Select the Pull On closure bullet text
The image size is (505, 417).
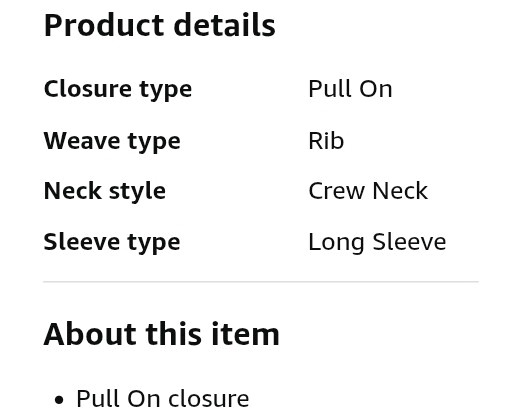click(163, 398)
